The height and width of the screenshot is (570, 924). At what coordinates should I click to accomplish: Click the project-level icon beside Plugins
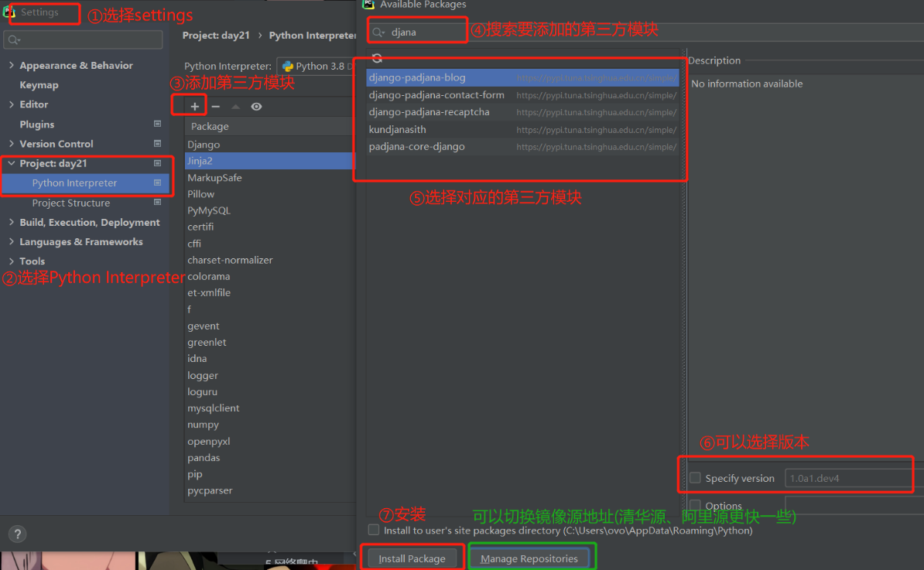[157, 125]
